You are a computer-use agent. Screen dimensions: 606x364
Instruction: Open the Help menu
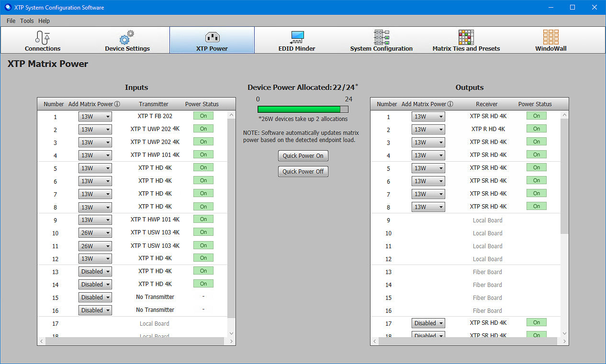44,21
